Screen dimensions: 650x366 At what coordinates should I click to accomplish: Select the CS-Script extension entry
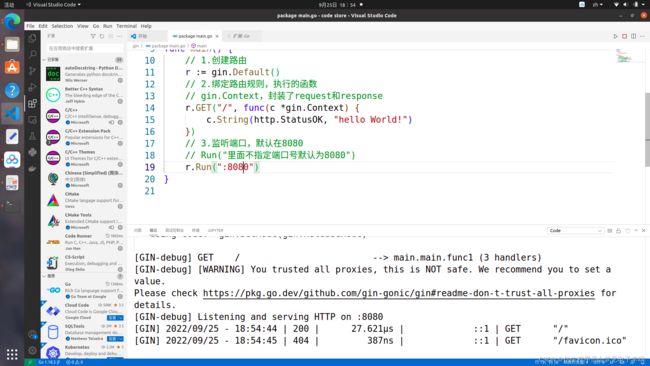[x=84, y=263]
